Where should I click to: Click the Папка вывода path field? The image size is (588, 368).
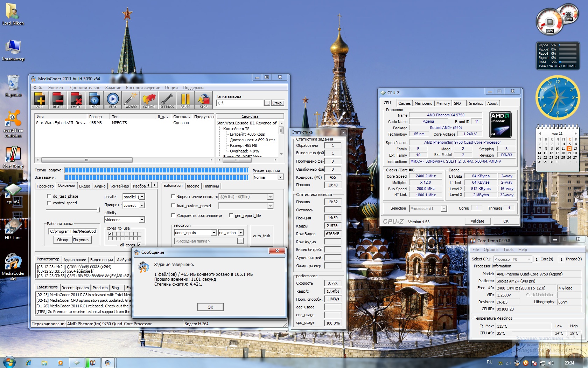[x=240, y=103]
